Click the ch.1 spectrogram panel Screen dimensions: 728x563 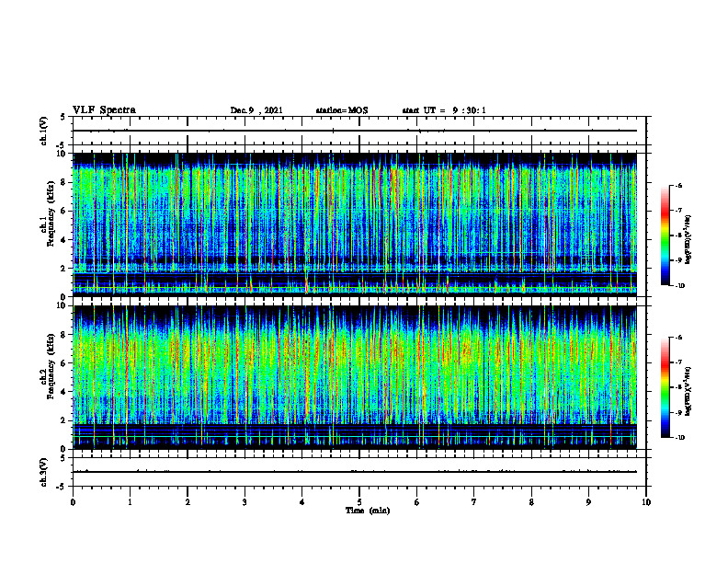[355, 224]
